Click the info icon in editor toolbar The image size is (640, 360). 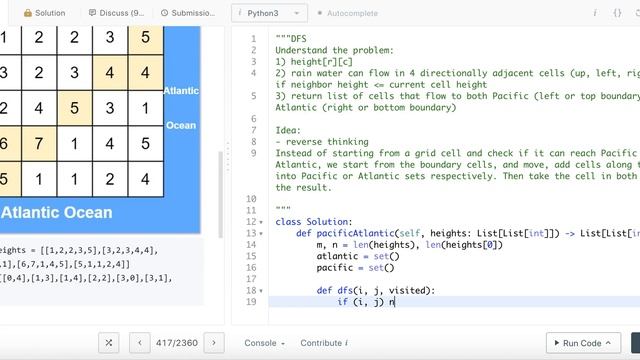(595, 13)
